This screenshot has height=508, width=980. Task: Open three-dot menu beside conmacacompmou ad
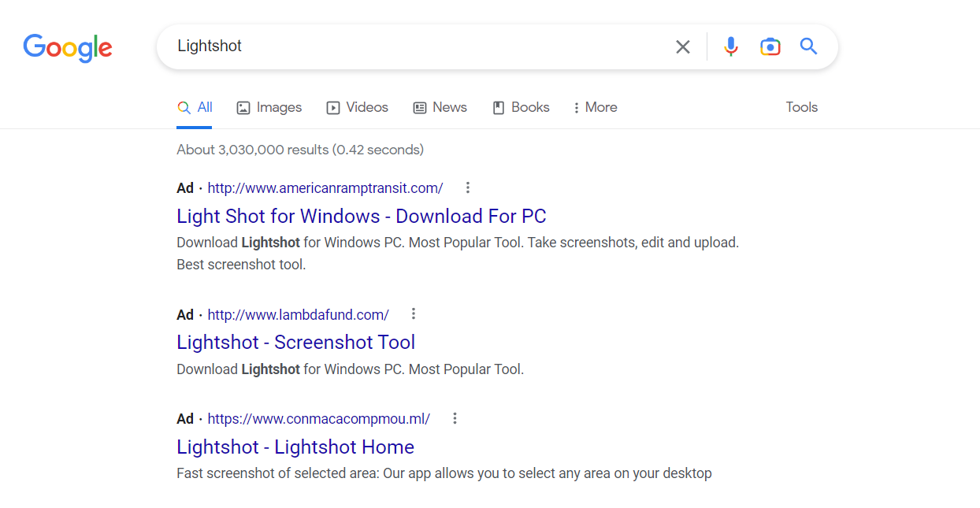point(455,418)
